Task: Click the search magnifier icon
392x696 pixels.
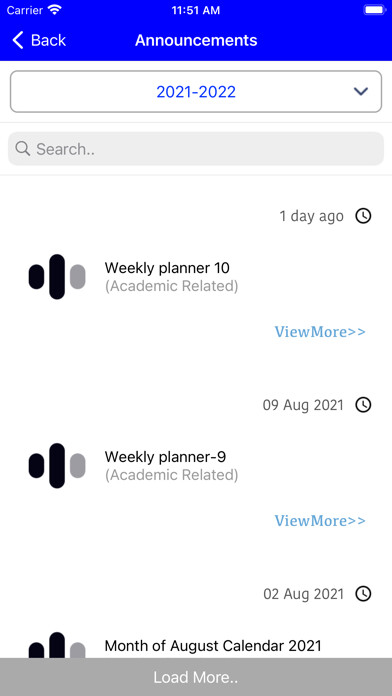Action: tap(22, 149)
